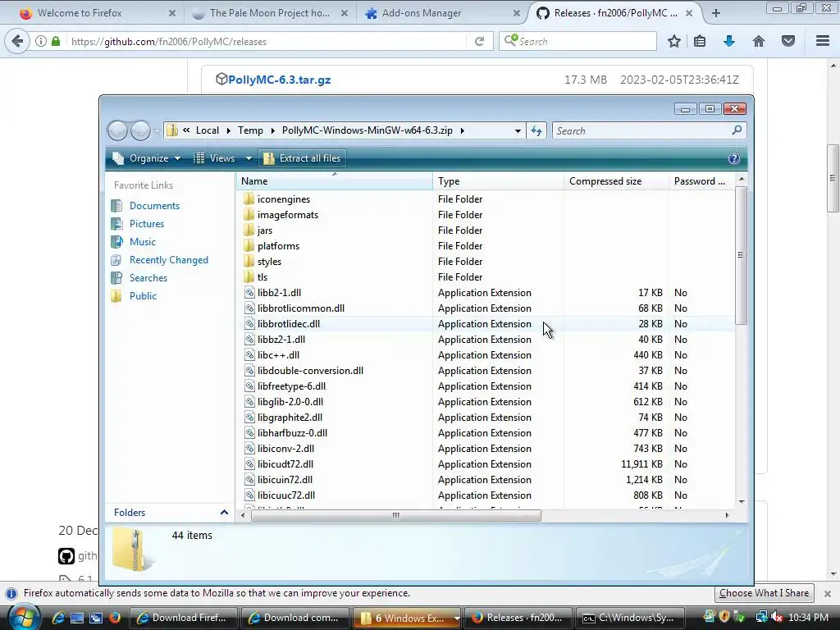Select the libharfbuzz-0.dll row
The width and height of the screenshot is (840, 630).
486,433
